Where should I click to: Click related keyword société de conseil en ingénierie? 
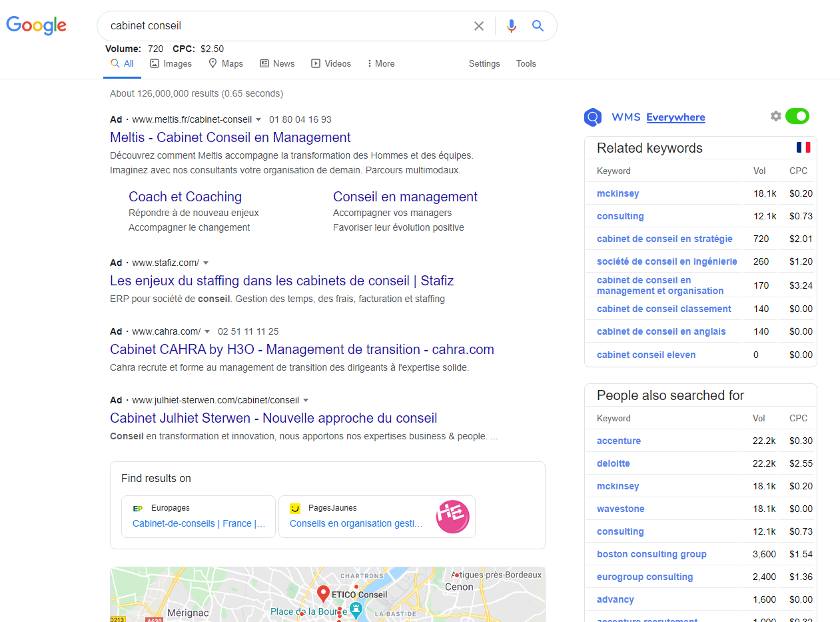(667, 261)
